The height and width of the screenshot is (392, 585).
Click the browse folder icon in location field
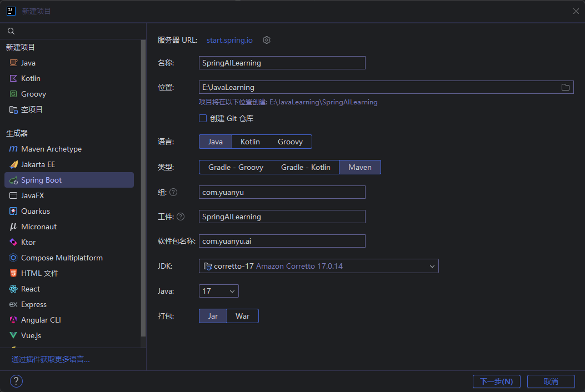565,87
